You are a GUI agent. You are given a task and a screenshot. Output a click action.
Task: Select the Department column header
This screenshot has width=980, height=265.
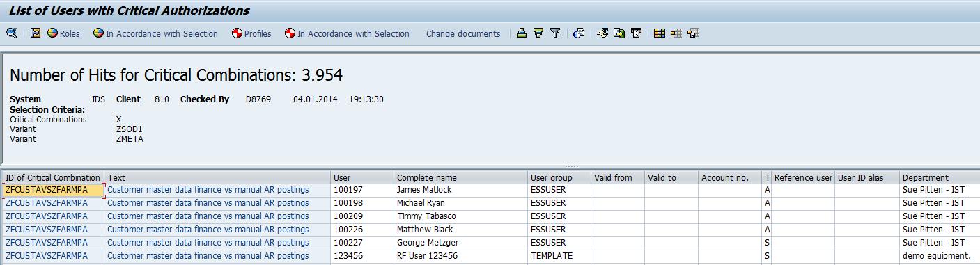coord(940,177)
